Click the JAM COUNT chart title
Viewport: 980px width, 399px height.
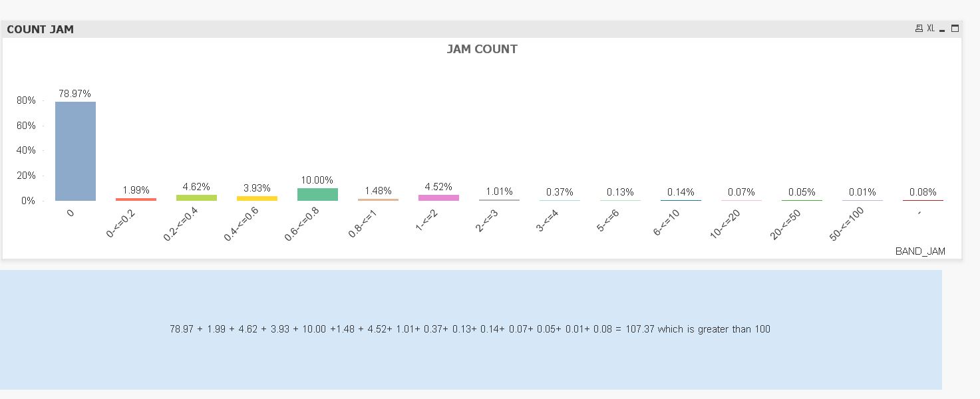(482, 49)
